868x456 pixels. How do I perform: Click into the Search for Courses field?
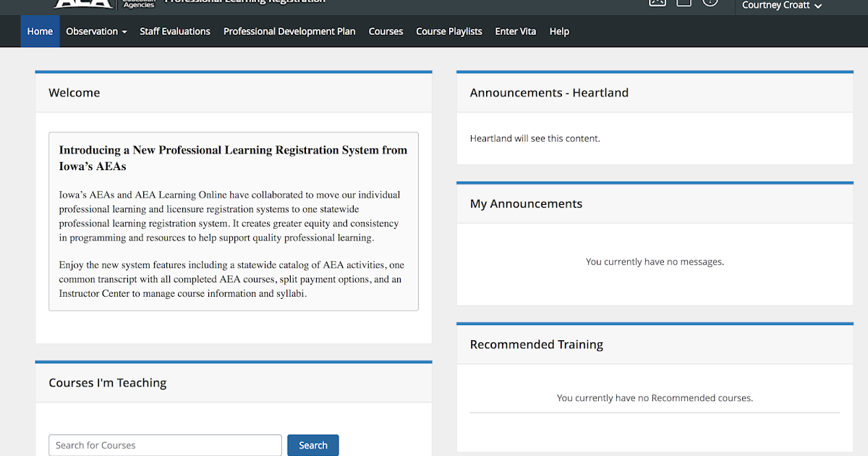pos(165,445)
